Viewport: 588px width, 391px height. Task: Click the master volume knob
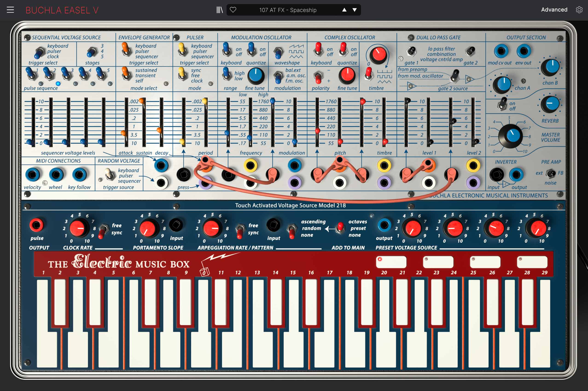pyautogui.click(x=510, y=136)
